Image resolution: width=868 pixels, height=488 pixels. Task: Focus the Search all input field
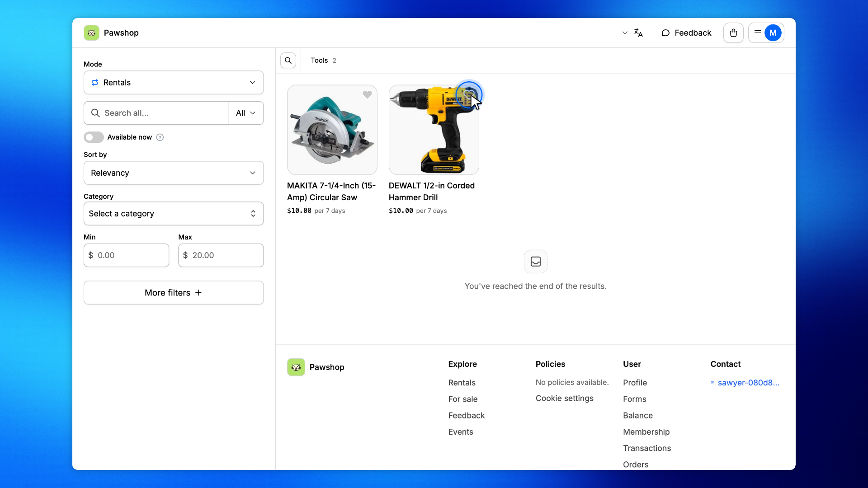pyautogui.click(x=156, y=113)
